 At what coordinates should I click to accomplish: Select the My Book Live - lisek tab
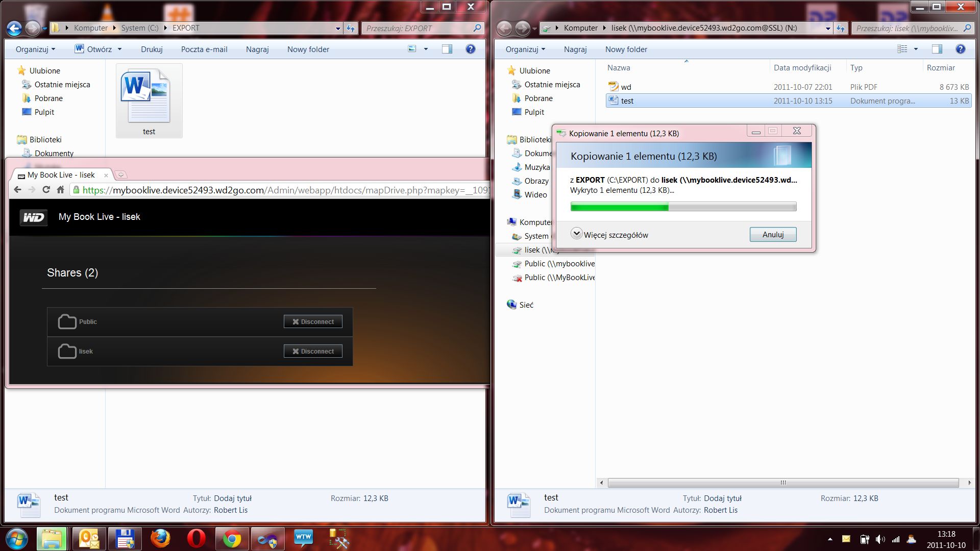click(61, 175)
